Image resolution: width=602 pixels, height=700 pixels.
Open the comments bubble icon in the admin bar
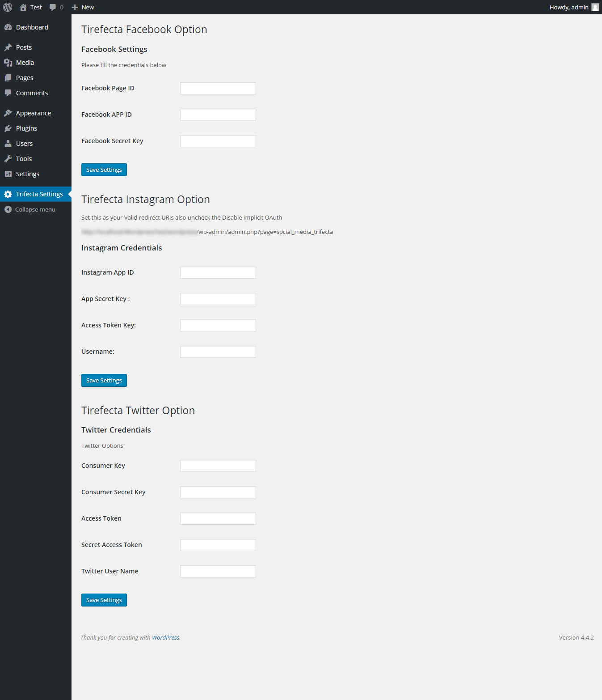[53, 8]
